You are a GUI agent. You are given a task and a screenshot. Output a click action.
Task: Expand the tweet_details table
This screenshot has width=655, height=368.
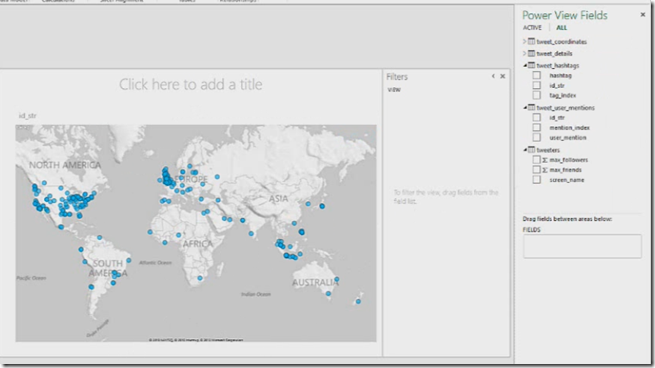click(x=524, y=53)
